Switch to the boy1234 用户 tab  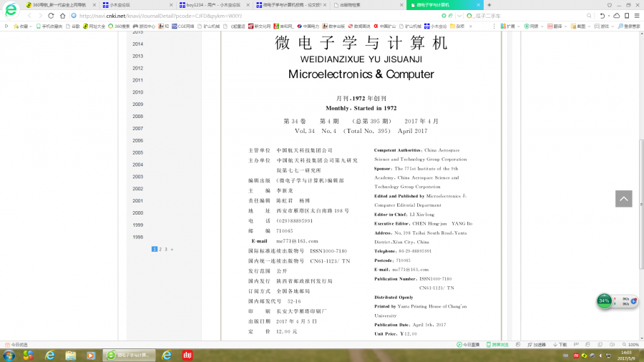(213, 5)
